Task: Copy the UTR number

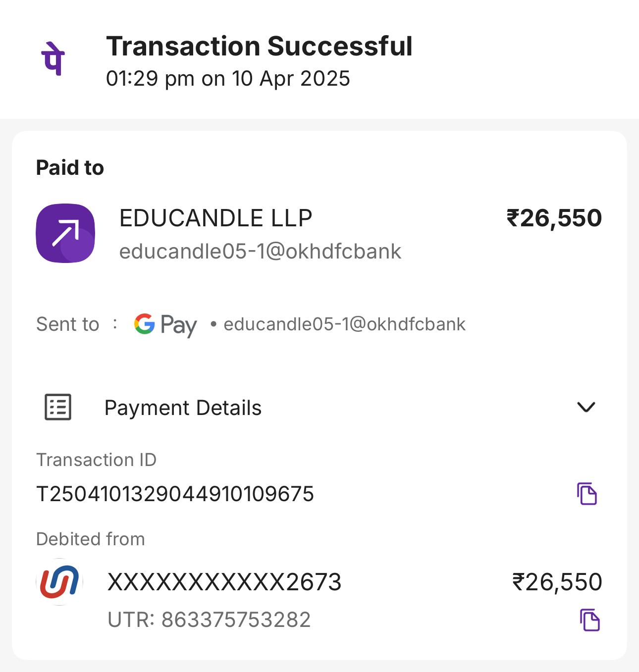Action: pos(589,620)
